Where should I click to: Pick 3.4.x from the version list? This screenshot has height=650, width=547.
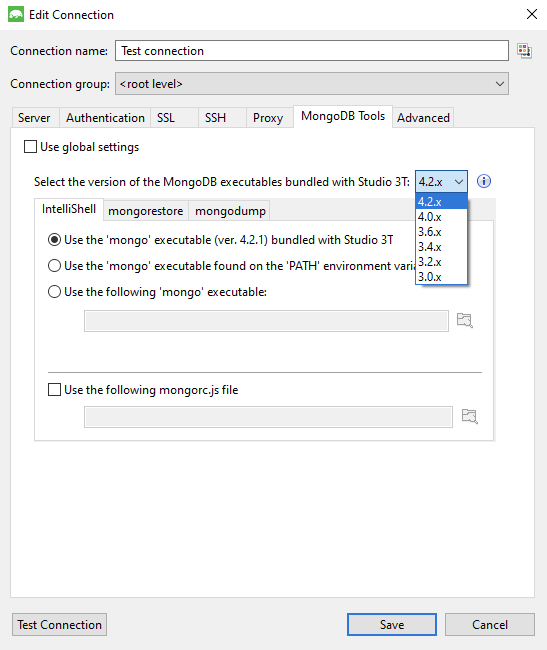(x=441, y=247)
